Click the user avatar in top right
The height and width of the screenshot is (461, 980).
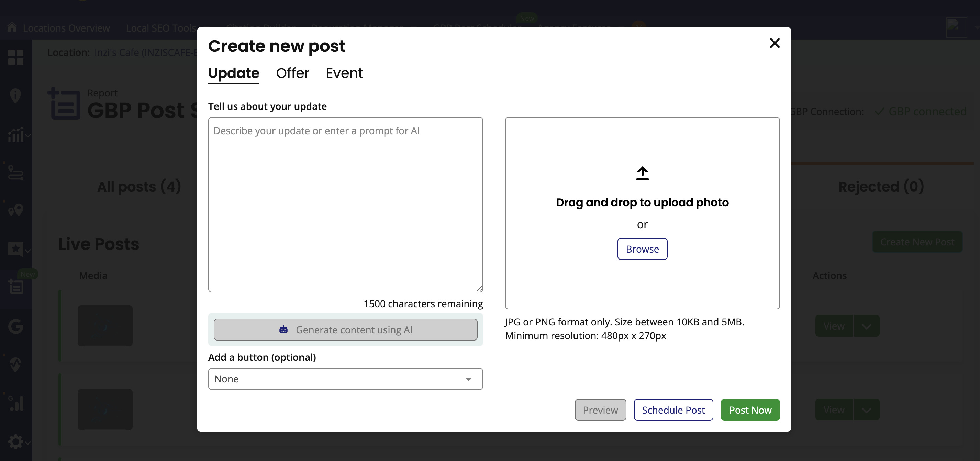(956, 27)
